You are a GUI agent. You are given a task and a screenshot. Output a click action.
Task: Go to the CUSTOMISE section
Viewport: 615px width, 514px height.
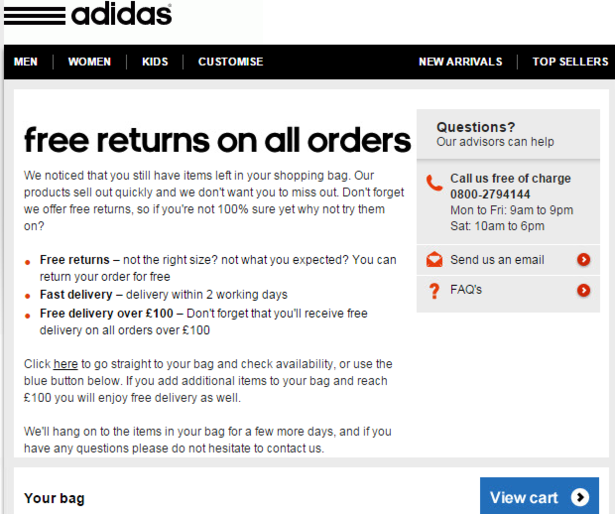[x=231, y=62]
